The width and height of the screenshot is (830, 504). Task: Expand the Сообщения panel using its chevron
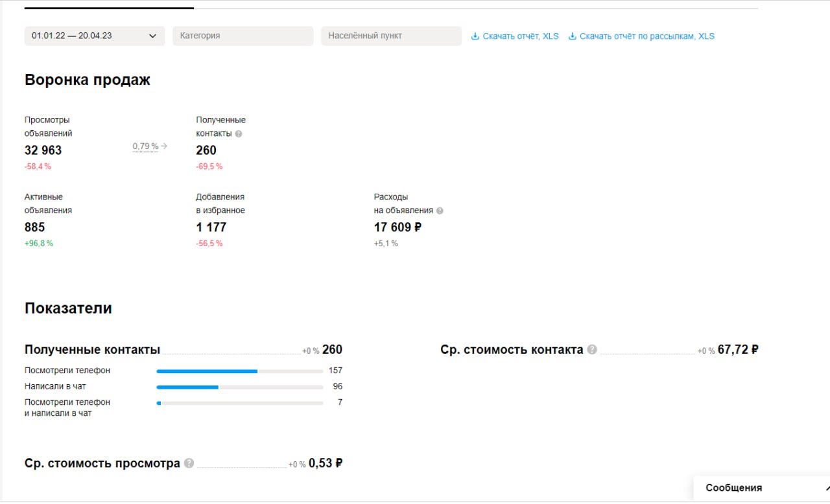click(826, 488)
